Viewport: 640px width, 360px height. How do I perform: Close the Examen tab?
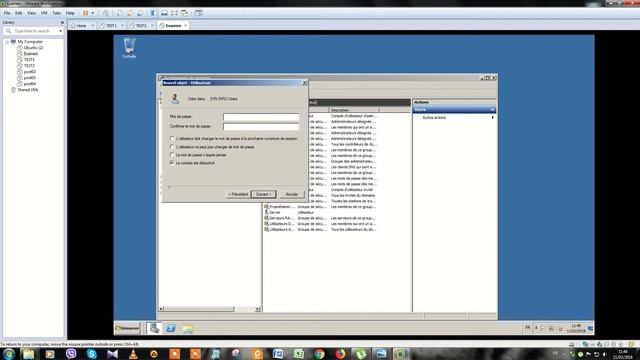[x=186, y=26]
